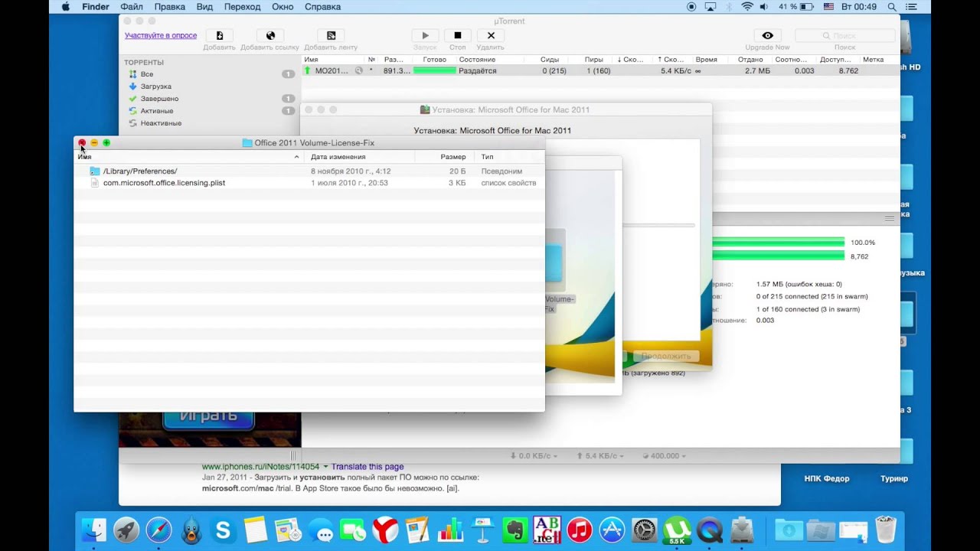
Task: Open the 'Вид' menu
Action: click(204, 7)
